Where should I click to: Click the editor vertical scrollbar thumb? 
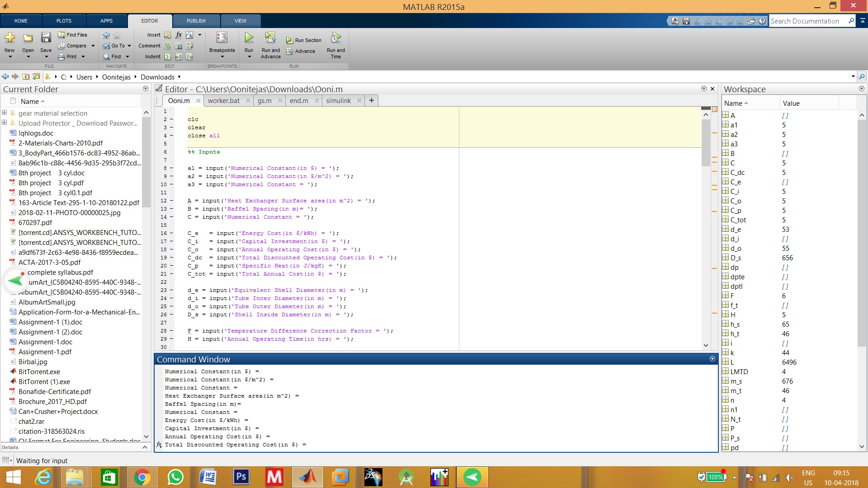point(706,142)
